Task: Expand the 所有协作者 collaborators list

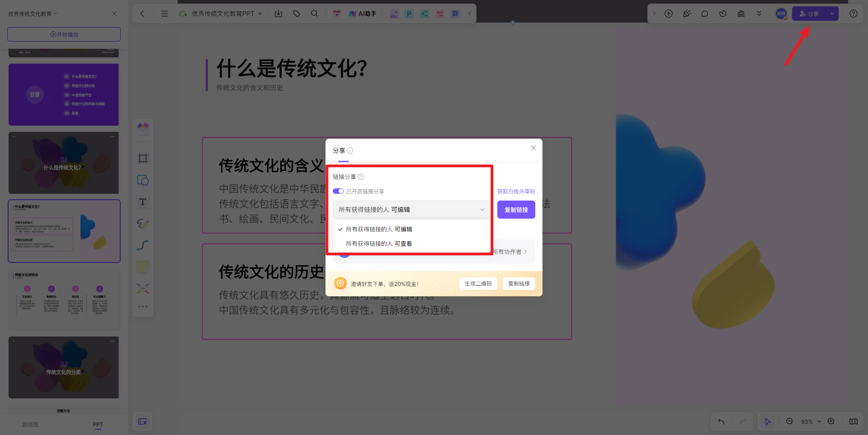Action: (510, 252)
